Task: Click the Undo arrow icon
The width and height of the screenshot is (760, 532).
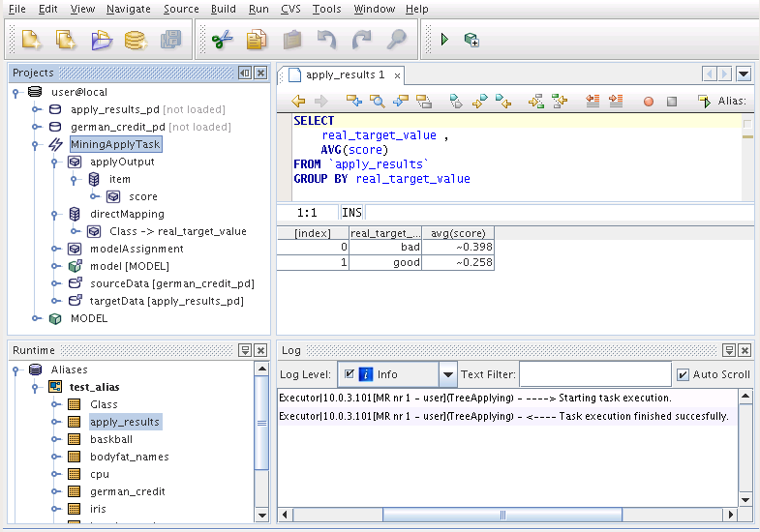Action: tap(326, 40)
